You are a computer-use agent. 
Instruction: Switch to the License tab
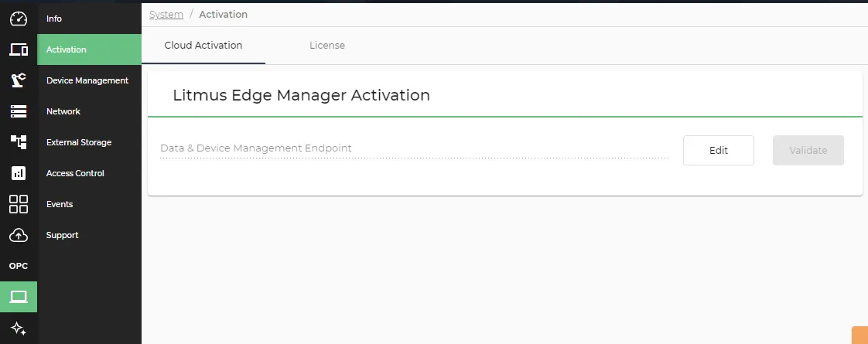point(327,46)
